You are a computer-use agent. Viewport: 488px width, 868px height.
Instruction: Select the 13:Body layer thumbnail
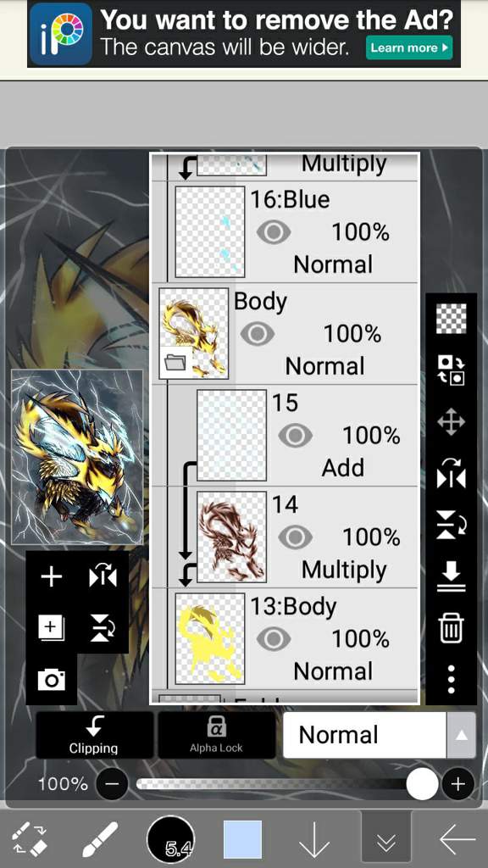(210, 638)
